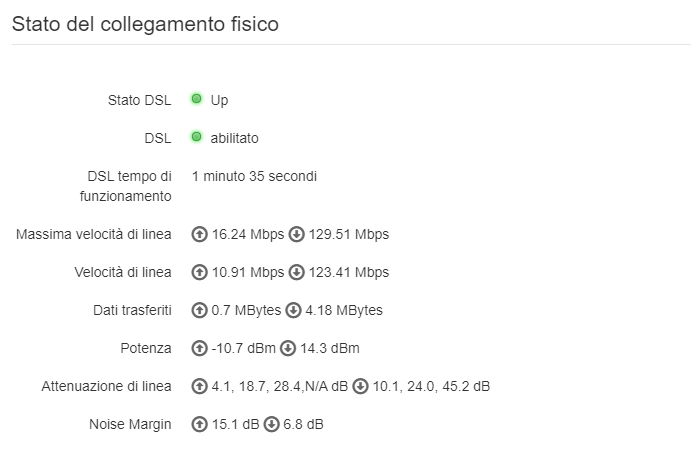Select the download icon next to 123.41 Mbps
Image resolution: width=691 pixels, height=454 pixels.
point(296,272)
